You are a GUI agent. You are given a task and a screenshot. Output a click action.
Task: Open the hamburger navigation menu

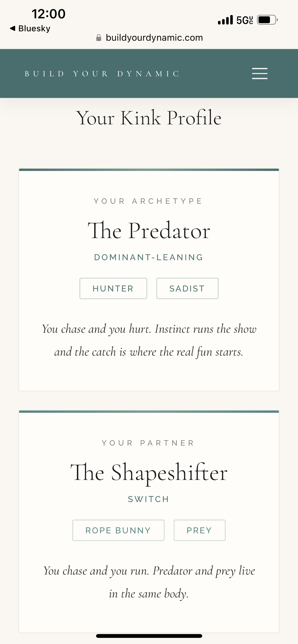[x=260, y=73]
